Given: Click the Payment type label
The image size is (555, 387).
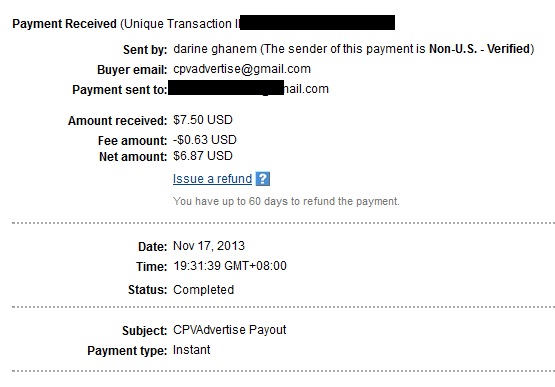Looking at the screenshot, I should [127, 351].
